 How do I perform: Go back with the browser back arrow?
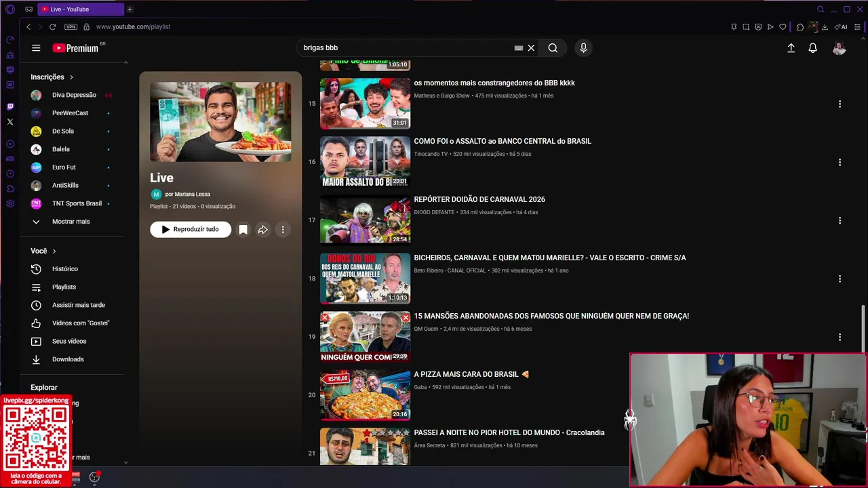coord(28,27)
